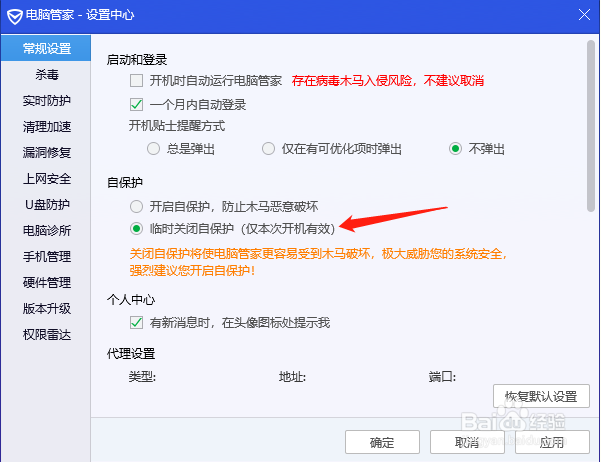Choose 仅在有可优化项时弹出 option
This screenshot has width=601, height=462.
point(268,149)
